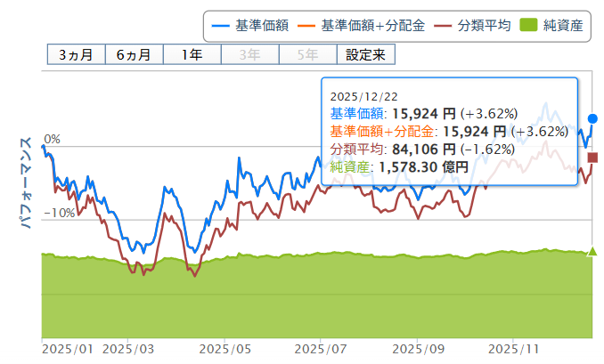The image size is (604, 364).
Task: Click the red square marker on 分類平均 line
Action: click(x=593, y=158)
